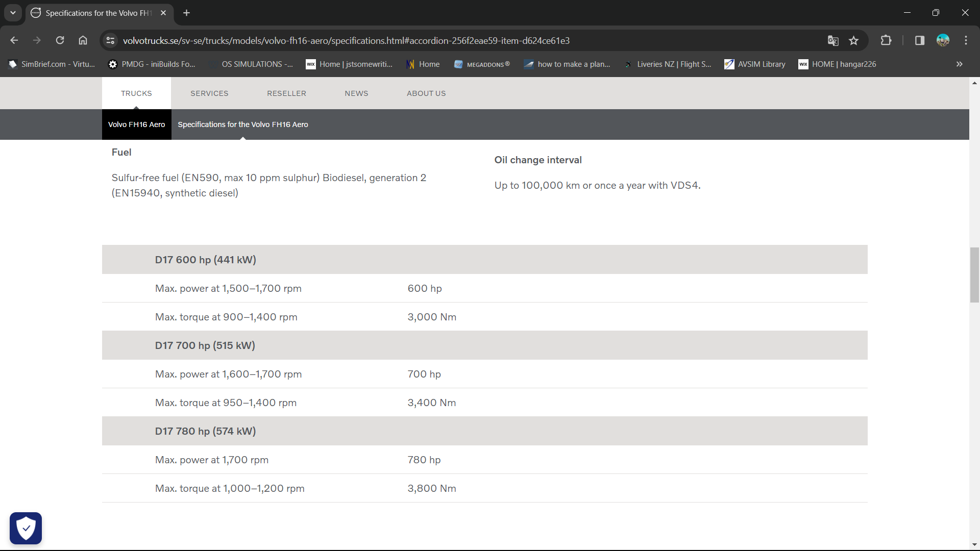Screen dimensions: 980x551
Task: Select the D17 600 hp (441 kW) header
Action: point(485,260)
